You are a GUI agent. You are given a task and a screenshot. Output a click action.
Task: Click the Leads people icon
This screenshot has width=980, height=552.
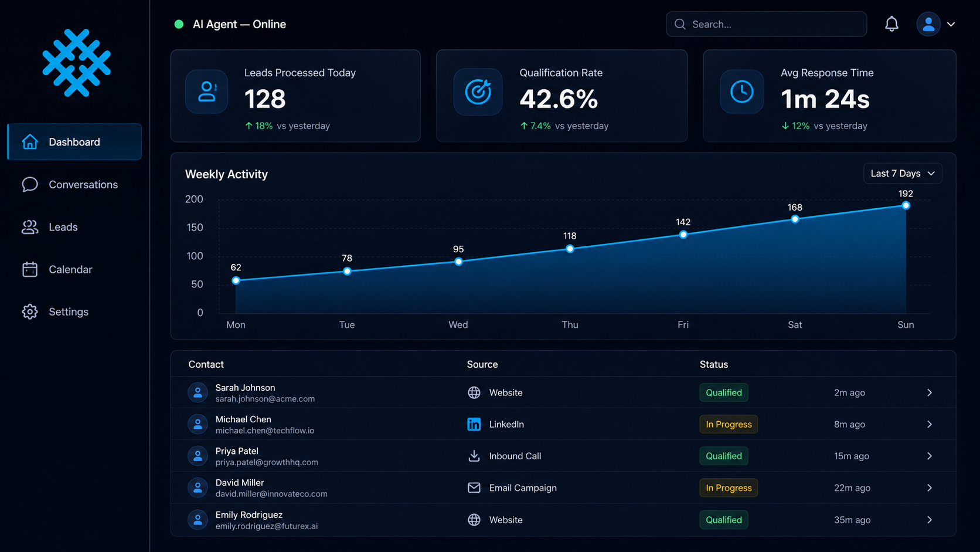(30, 227)
